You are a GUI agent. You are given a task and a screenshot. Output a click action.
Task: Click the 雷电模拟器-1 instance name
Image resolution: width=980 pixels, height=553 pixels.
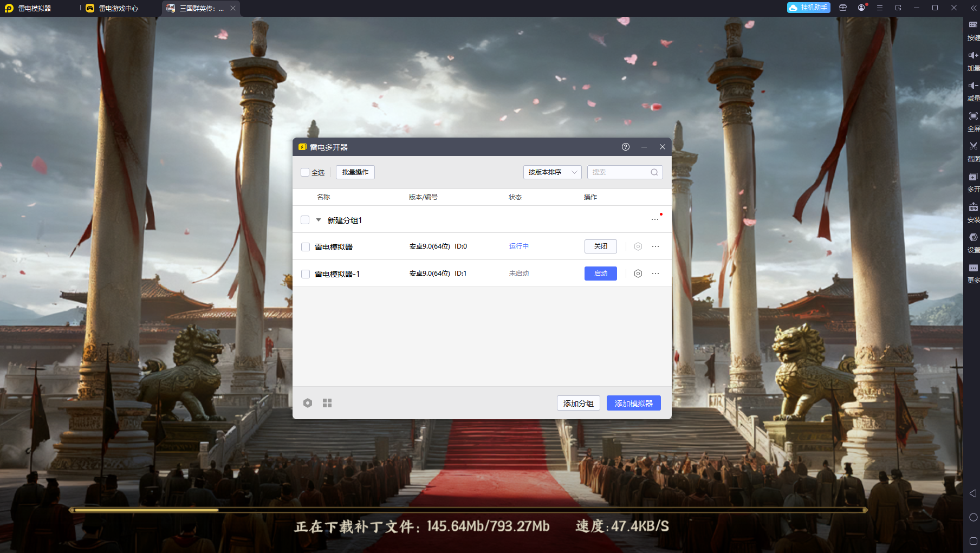[337, 274]
